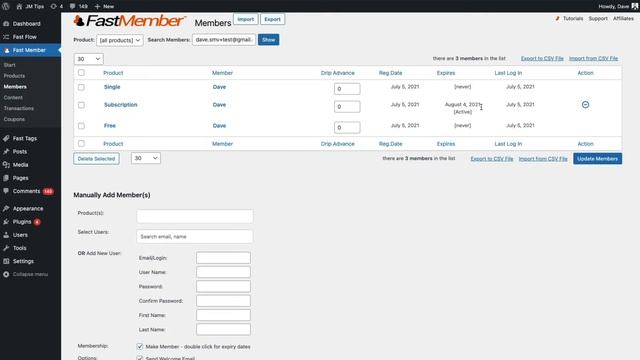Tick the checkbox for the Single row

click(81, 87)
